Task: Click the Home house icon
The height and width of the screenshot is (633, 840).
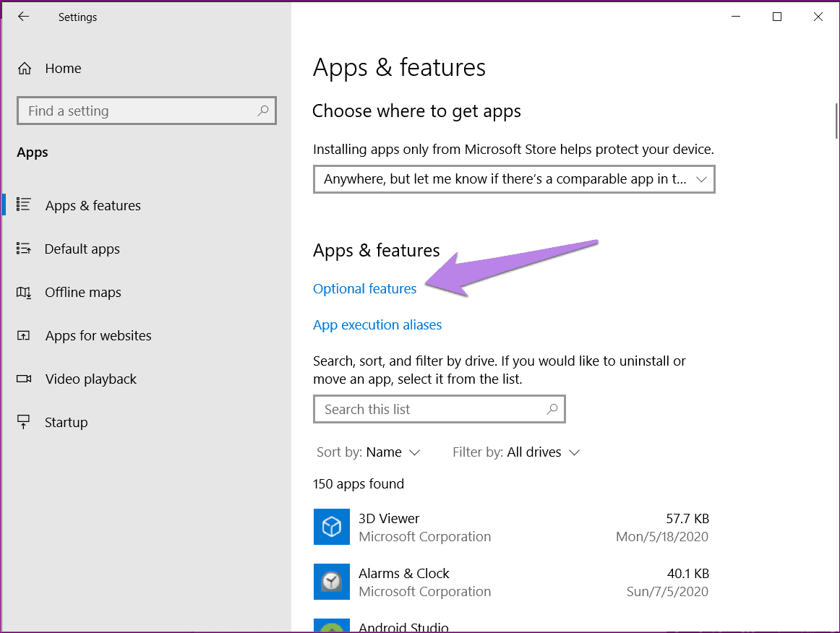Action: coord(24,69)
